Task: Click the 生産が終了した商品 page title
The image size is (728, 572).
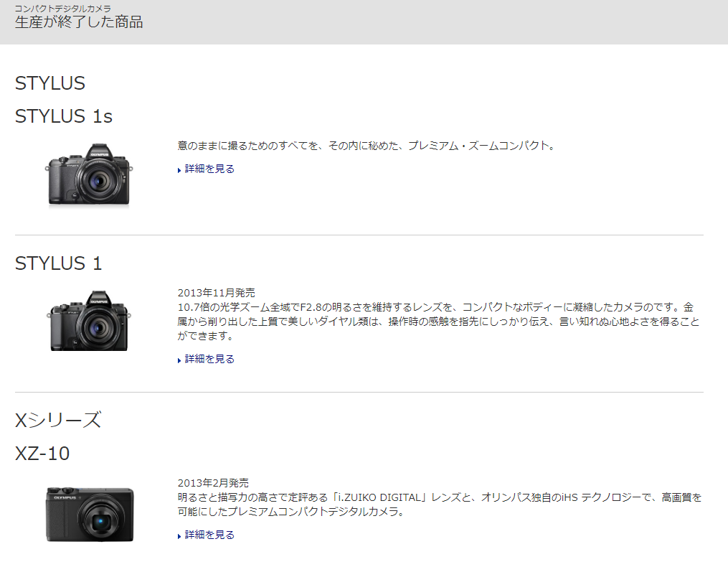Action: click(79, 22)
